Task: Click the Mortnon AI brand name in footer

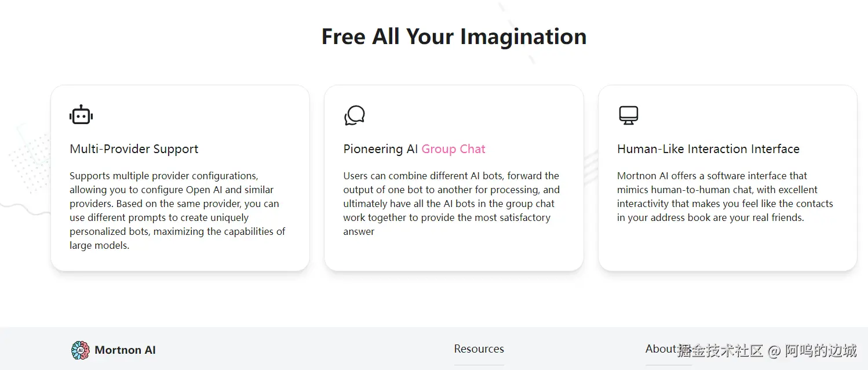Action: coord(125,350)
